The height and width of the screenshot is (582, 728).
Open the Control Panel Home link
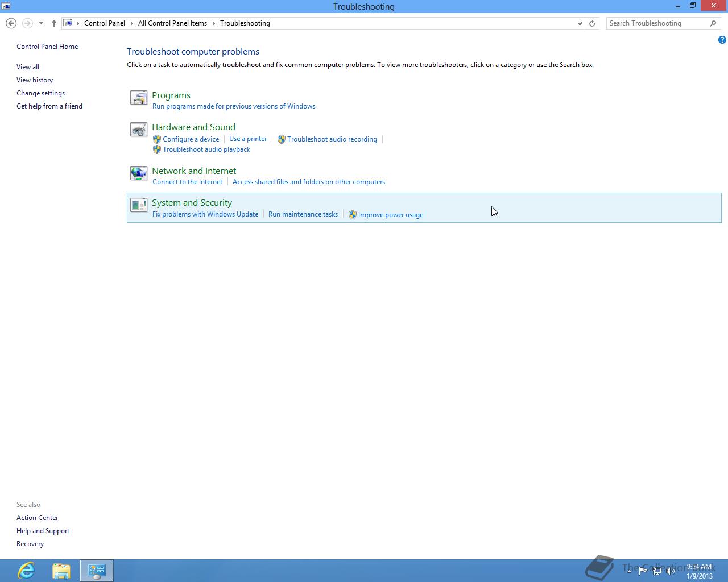[x=47, y=47]
